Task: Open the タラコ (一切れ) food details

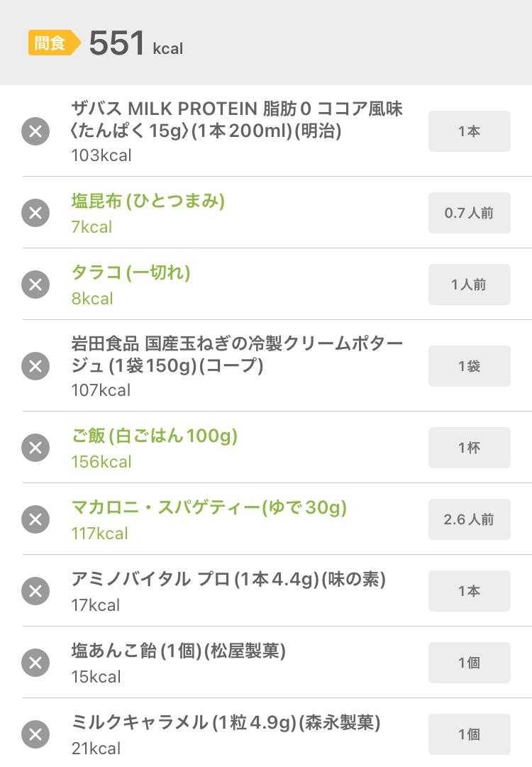Action: click(131, 273)
